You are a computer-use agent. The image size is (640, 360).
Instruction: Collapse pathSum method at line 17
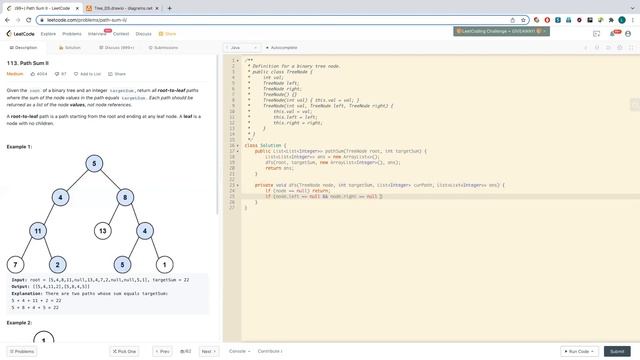pos(238,151)
